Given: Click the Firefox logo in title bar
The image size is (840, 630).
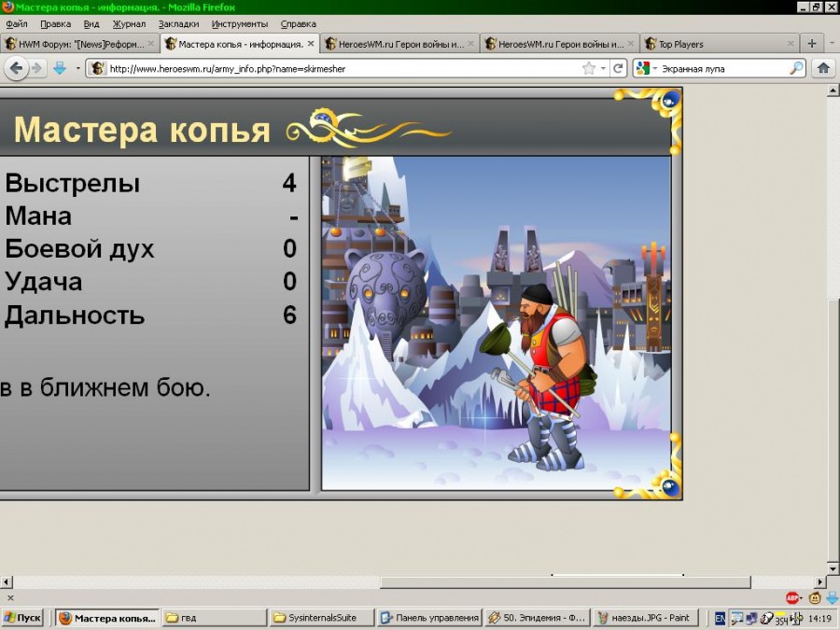Looking at the screenshot, I should [x=8, y=7].
